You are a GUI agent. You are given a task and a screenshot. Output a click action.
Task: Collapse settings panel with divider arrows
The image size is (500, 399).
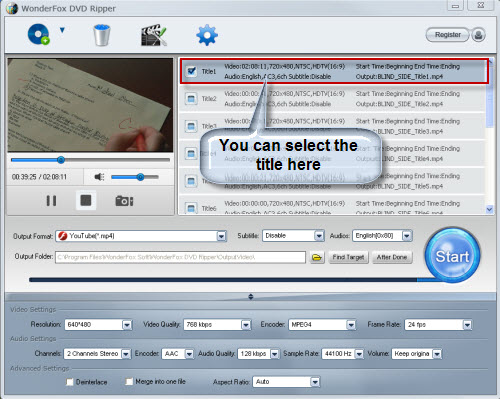251,297
